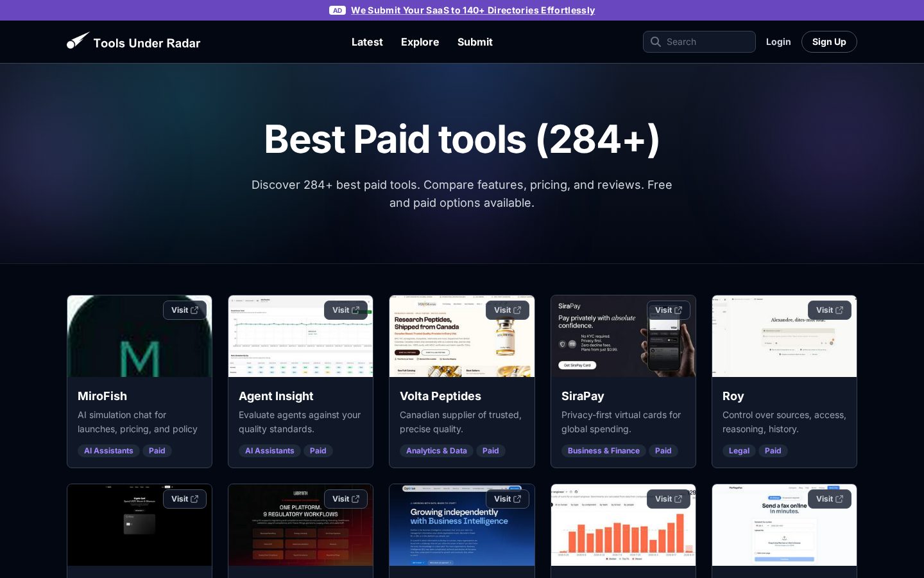Click the Login link

tap(778, 42)
